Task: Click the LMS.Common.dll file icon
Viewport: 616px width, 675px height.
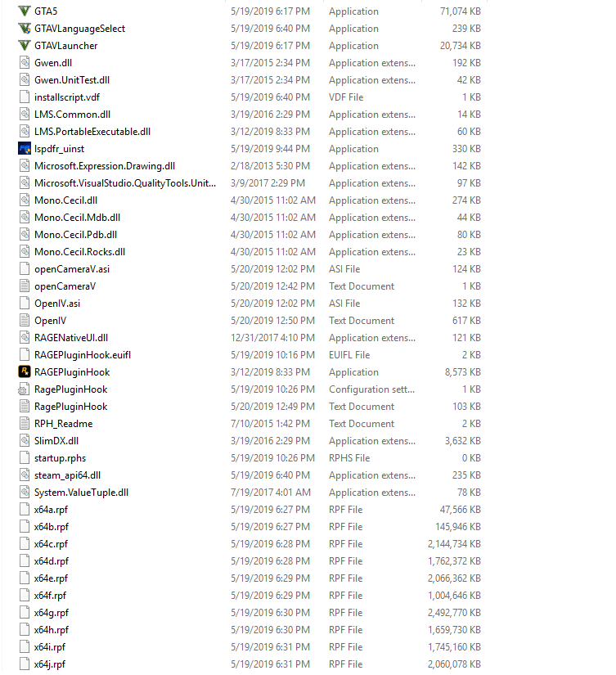Action: coord(25,115)
